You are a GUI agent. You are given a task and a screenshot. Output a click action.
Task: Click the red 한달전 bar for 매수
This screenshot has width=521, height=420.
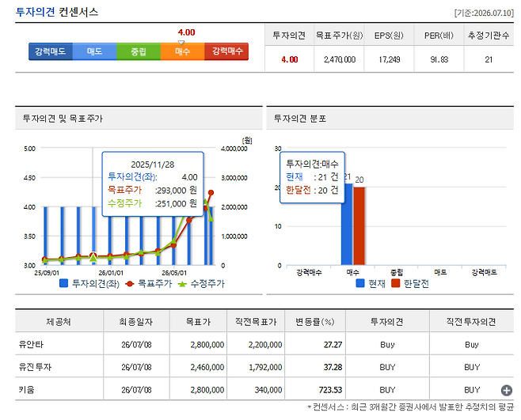coord(359,226)
